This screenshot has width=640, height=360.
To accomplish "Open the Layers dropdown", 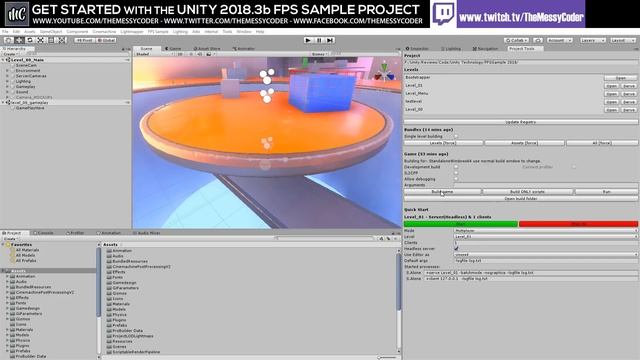I will (592, 40).
